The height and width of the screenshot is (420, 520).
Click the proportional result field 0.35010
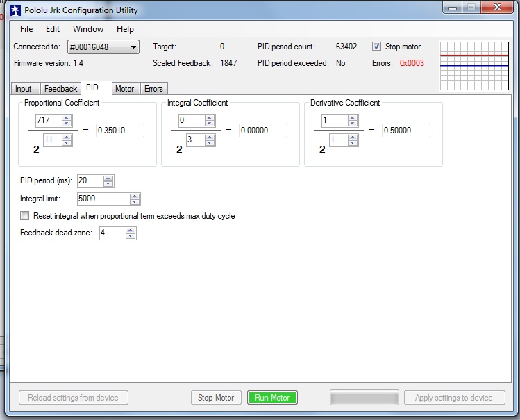point(120,131)
